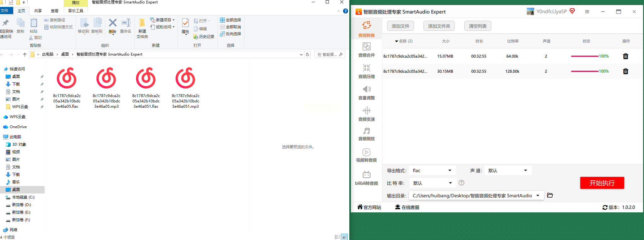Click the 播放 Play contextual tab

76,3
